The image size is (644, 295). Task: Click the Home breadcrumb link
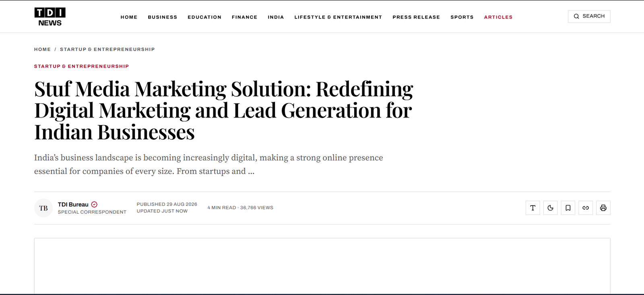click(42, 50)
